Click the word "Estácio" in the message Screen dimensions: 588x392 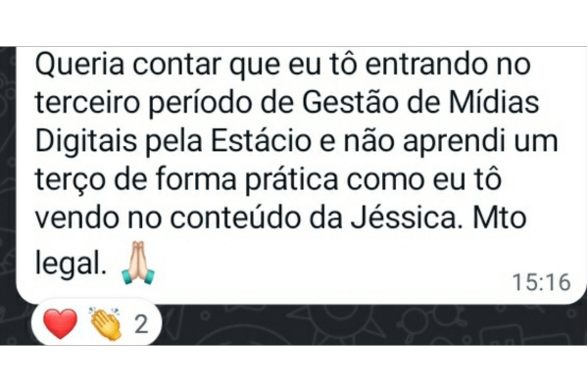click(x=261, y=141)
